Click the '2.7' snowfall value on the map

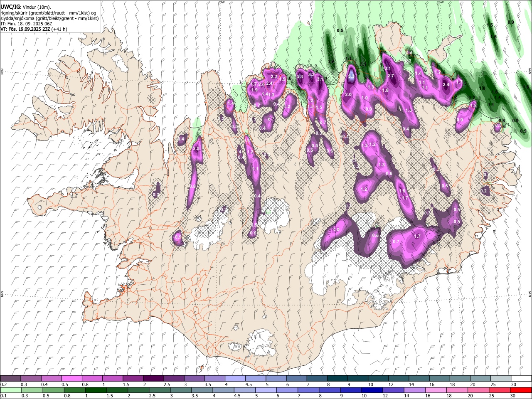pyautogui.click(x=391, y=76)
